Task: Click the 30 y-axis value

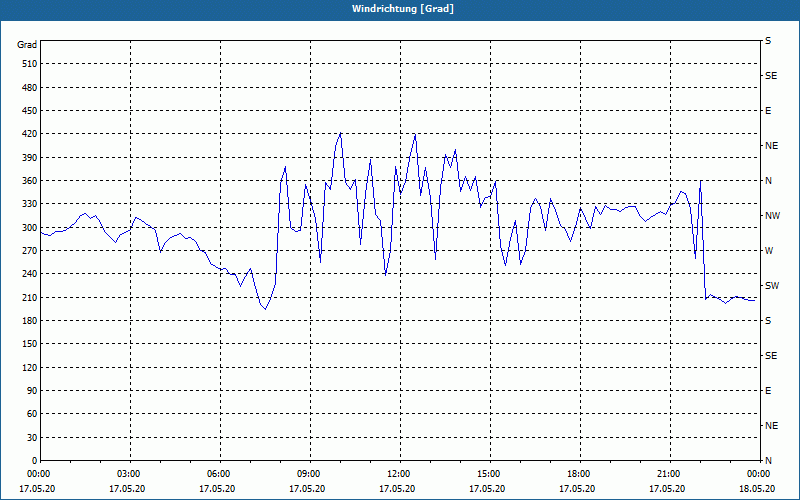Action: point(32,438)
